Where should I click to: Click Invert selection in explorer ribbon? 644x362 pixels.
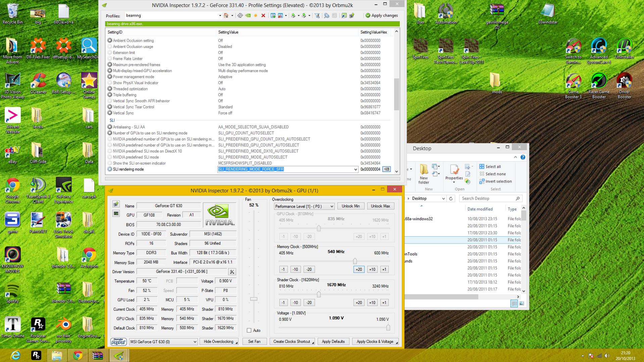495,182
